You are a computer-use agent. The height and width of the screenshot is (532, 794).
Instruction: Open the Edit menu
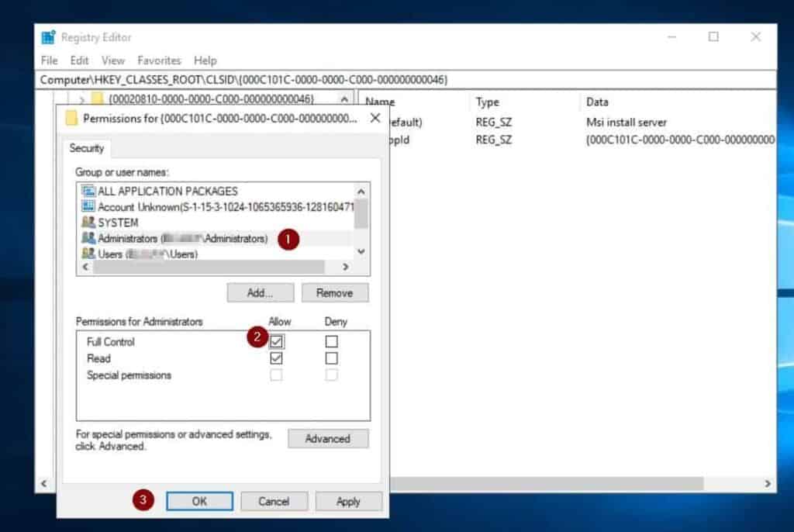coord(80,60)
